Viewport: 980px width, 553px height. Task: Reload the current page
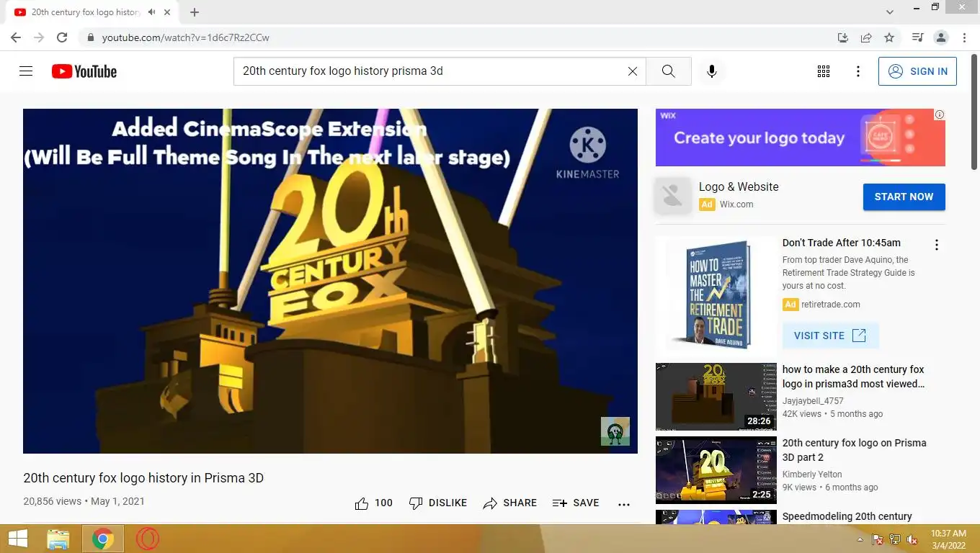(x=62, y=37)
